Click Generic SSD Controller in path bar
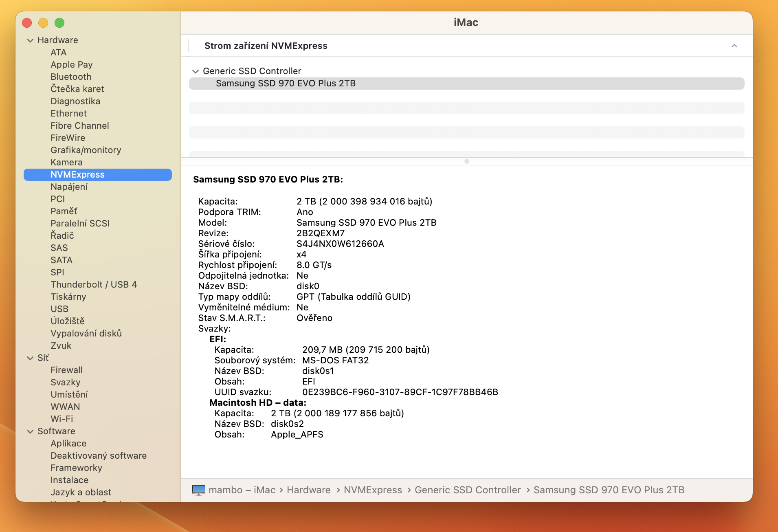This screenshot has width=778, height=532. [x=467, y=490]
